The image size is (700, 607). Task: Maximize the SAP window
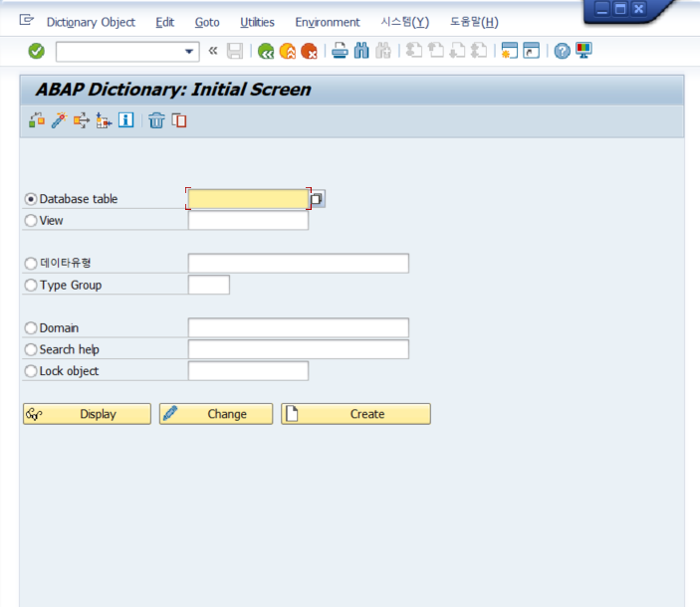(620, 9)
